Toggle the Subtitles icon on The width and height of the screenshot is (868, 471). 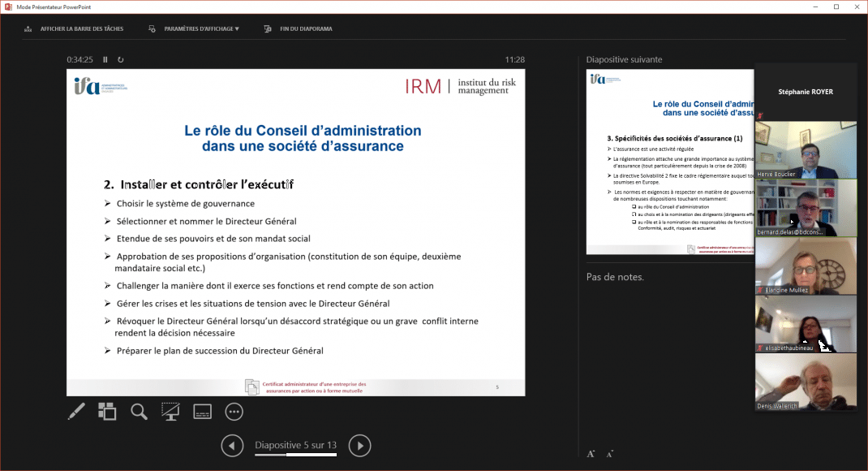201,411
